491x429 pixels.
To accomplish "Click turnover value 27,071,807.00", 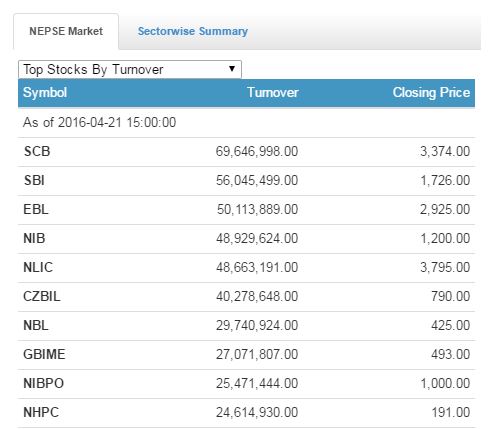I will tap(257, 355).
